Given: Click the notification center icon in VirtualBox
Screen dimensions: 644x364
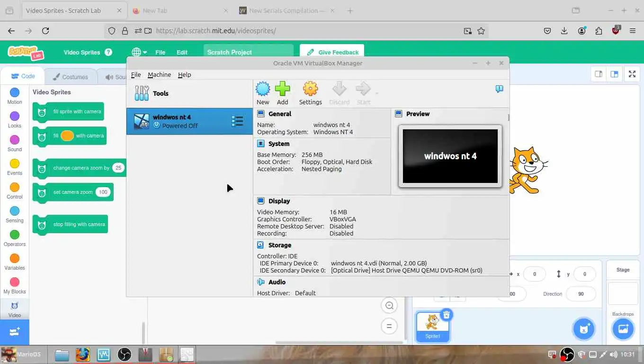Looking at the screenshot, I should pyautogui.click(x=499, y=89).
